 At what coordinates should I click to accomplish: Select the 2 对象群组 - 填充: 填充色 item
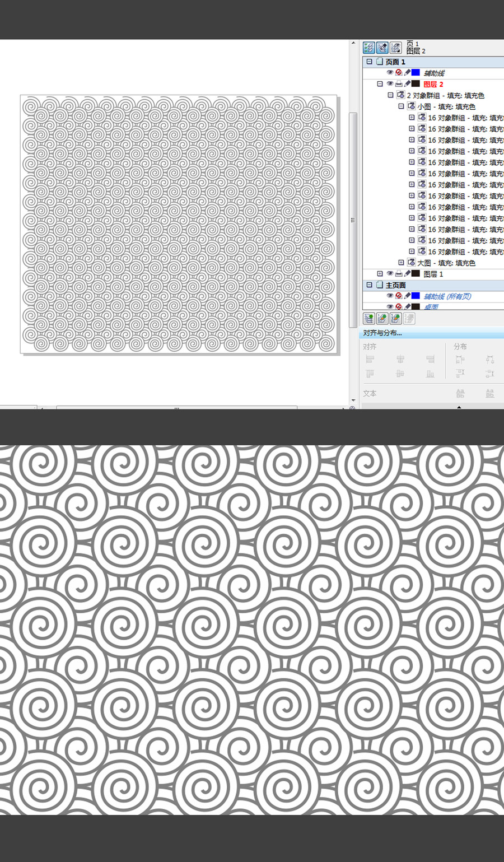click(446, 95)
